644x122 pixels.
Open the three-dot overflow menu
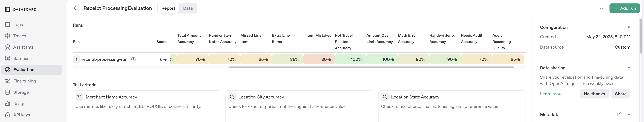click(602, 8)
